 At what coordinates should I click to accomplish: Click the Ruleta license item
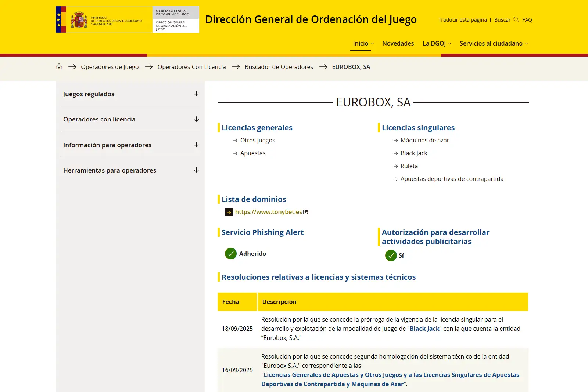409,166
